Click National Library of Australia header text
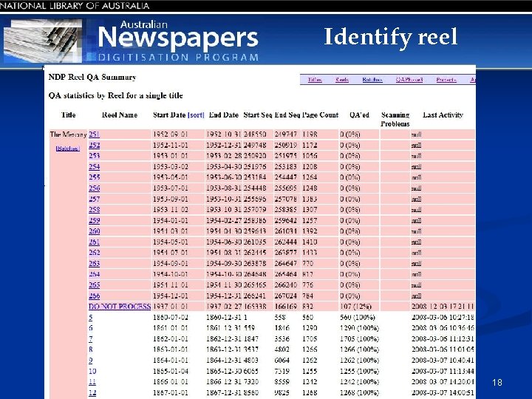532x399 pixels. tap(75, 6)
